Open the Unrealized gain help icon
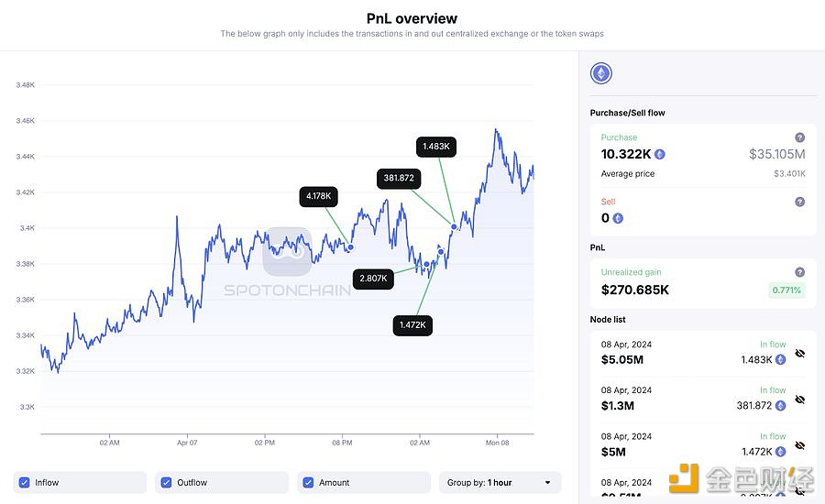Screen dimensions: 825x504 (x=799, y=272)
